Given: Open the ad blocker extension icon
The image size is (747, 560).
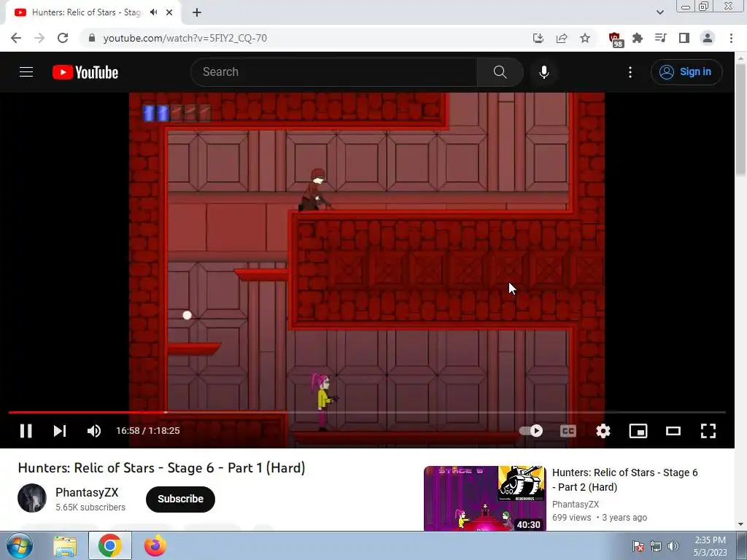Looking at the screenshot, I should pos(615,39).
